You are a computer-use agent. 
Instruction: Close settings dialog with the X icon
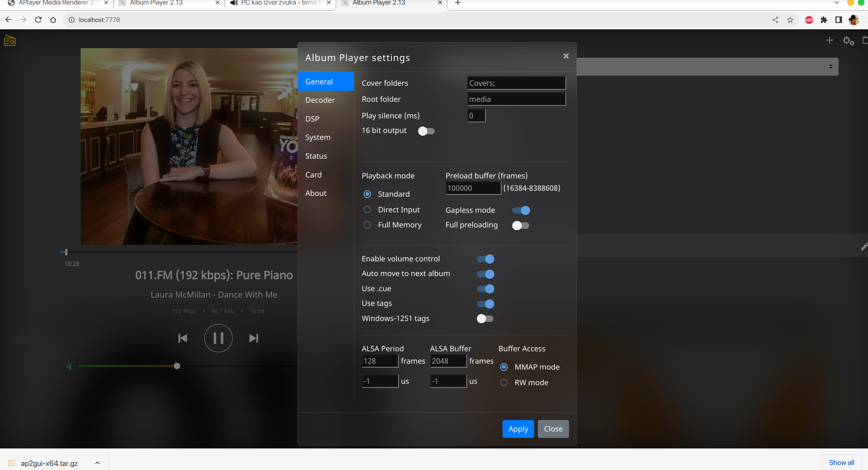pyautogui.click(x=566, y=56)
